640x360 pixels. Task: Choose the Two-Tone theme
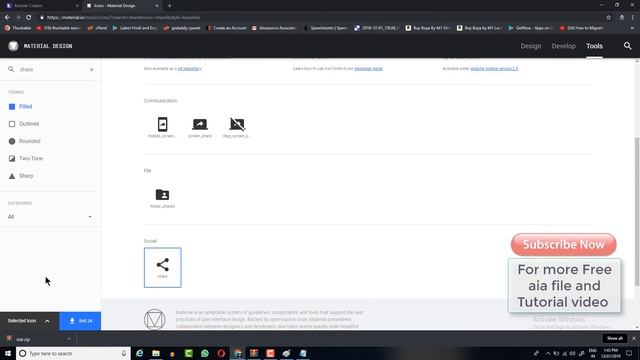pyautogui.click(x=26, y=158)
